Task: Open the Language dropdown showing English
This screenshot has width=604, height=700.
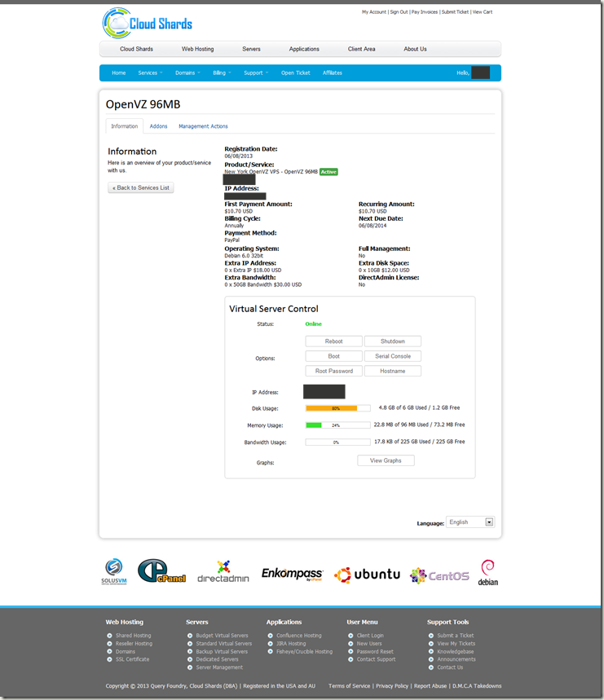Action: [470, 522]
